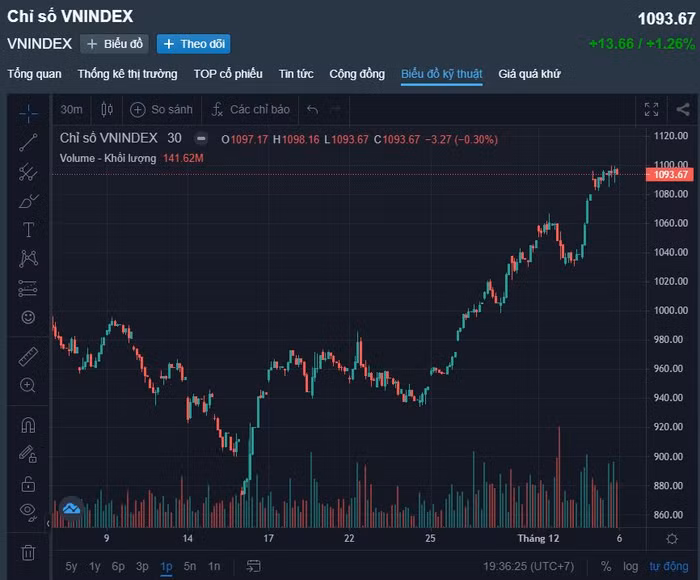Screen dimensions: 700x580
Task: Click the + Biểu đồ button
Action: [114, 44]
